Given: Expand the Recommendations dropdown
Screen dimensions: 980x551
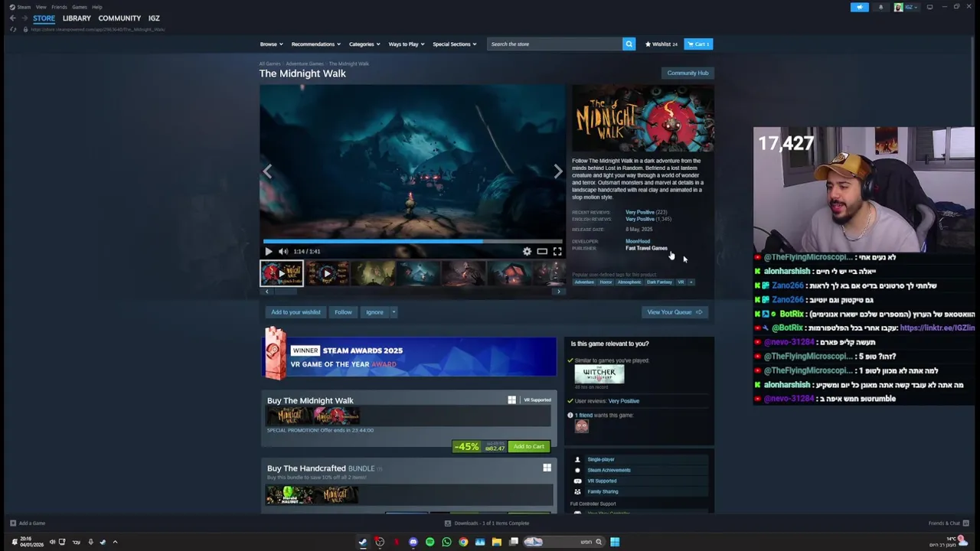Looking at the screenshot, I should point(315,44).
